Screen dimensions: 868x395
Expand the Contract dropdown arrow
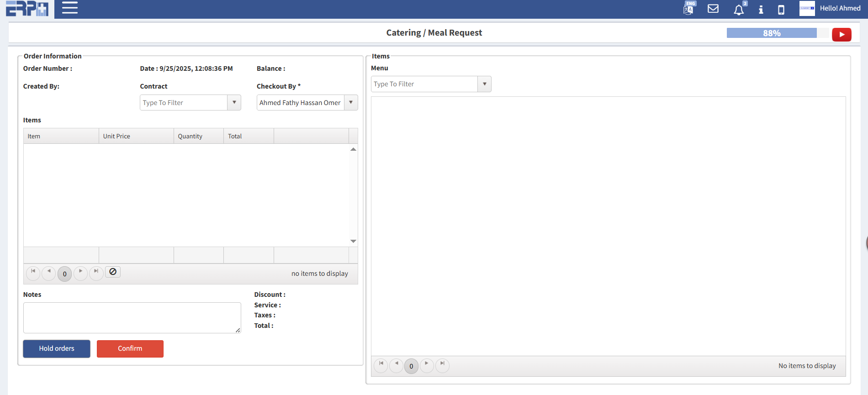coord(234,103)
